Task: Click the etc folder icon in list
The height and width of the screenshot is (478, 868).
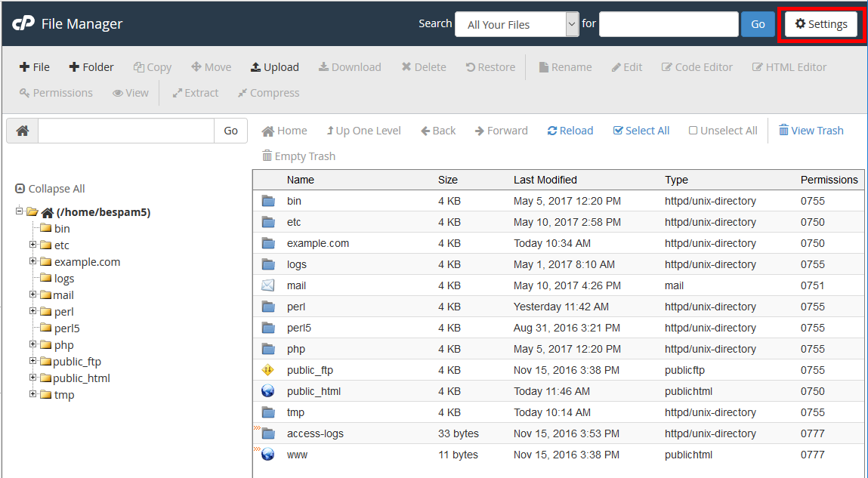Action: click(x=268, y=223)
